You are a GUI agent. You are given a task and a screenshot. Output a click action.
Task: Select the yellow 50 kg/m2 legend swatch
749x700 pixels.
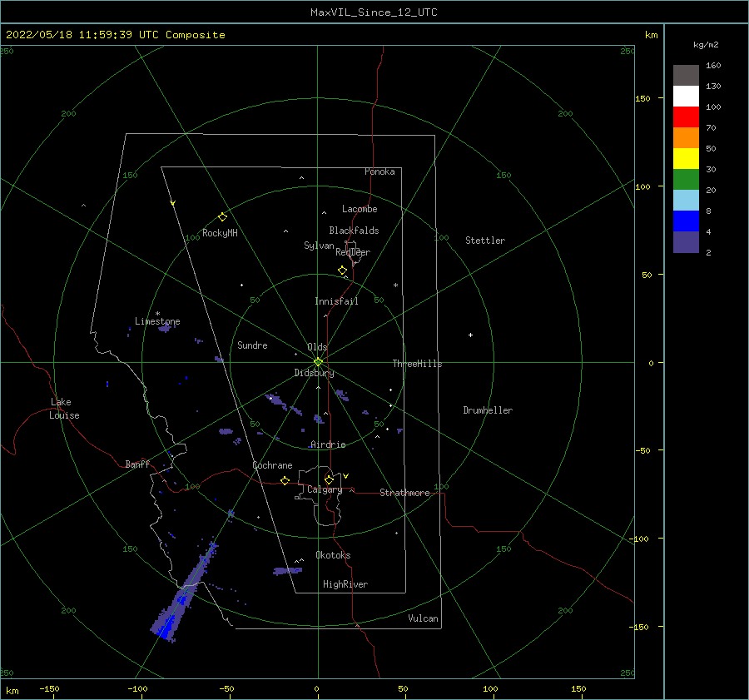(x=686, y=159)
